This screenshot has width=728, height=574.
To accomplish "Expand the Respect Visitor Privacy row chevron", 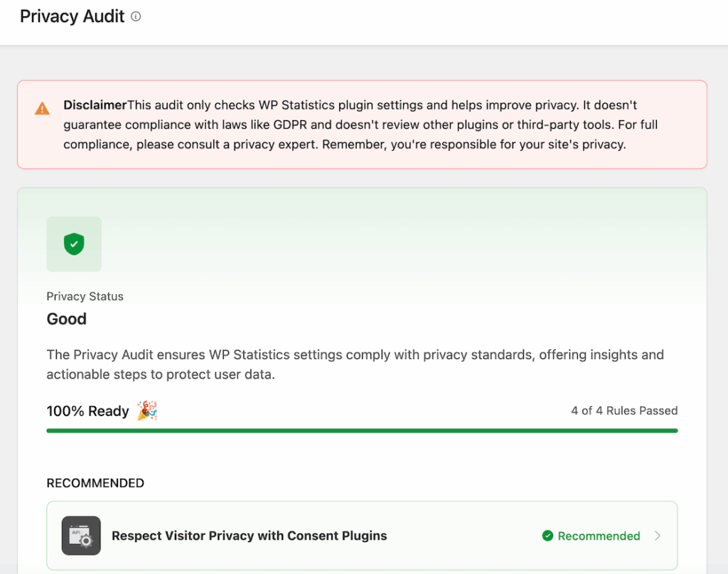I will (658, 536).
